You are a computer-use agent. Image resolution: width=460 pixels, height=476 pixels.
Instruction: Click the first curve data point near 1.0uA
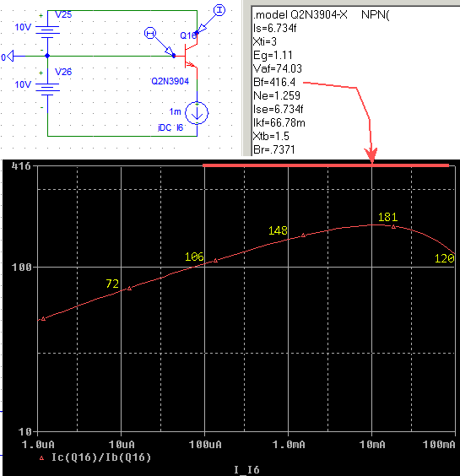point(43,319)
